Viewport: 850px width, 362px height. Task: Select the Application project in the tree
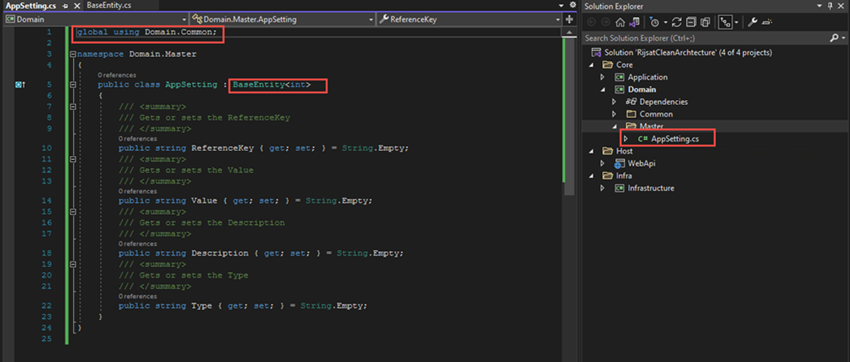tap(641, 77)
